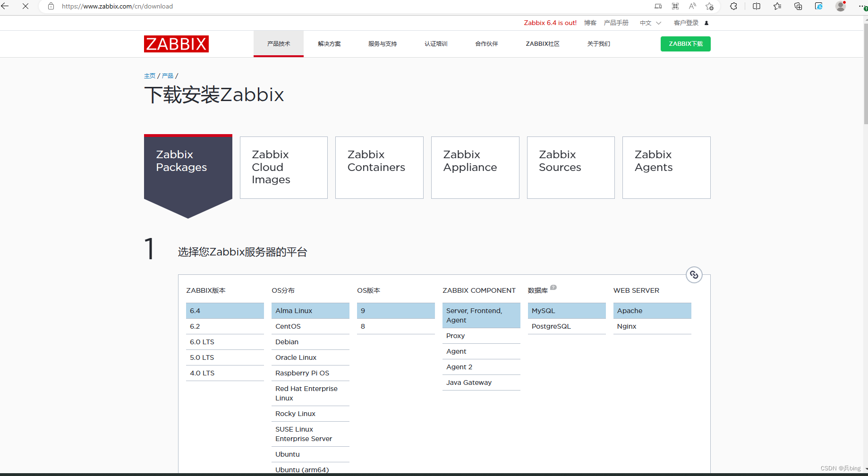Image resolution: width=868 pixels, height=476 pixels.
Task: Copy configuration link via chain icon
Action: pos(694,275)
